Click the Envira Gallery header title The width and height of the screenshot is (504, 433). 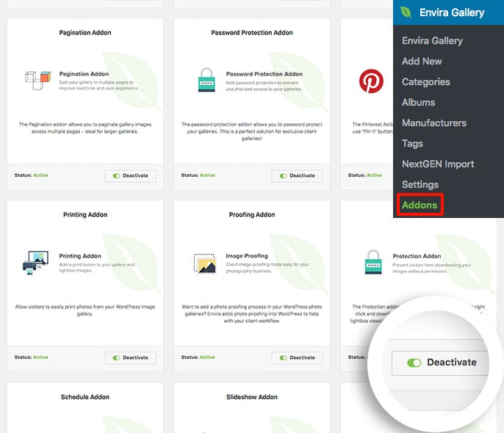coord(452,12)
